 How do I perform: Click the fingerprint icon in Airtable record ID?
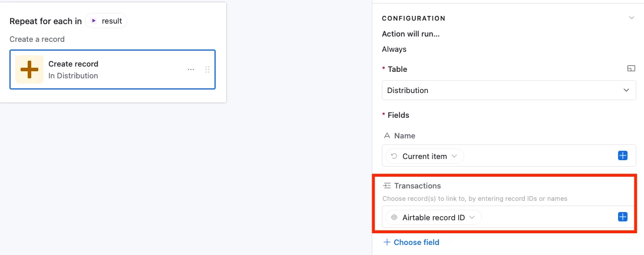tap(394, 217)
